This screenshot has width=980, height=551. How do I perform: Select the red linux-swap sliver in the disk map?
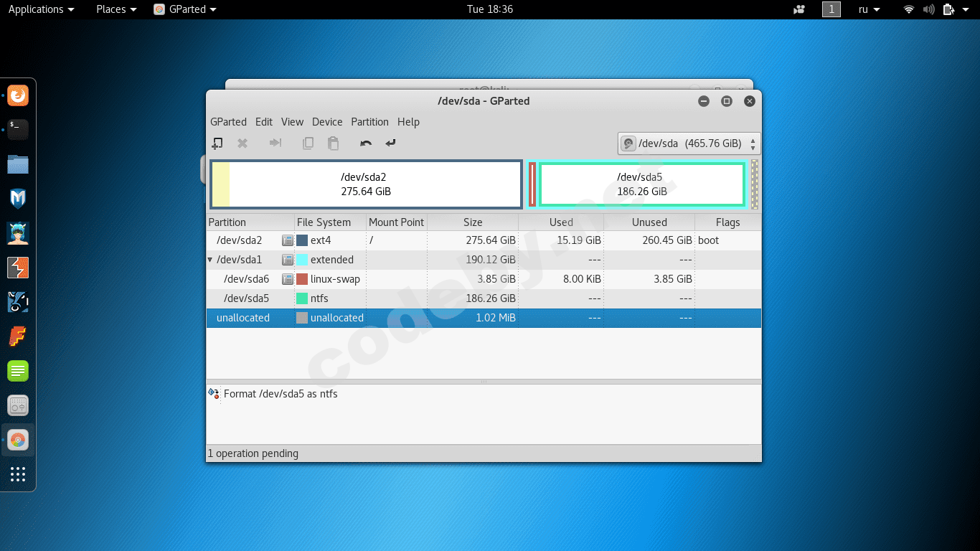pos(532,184)
